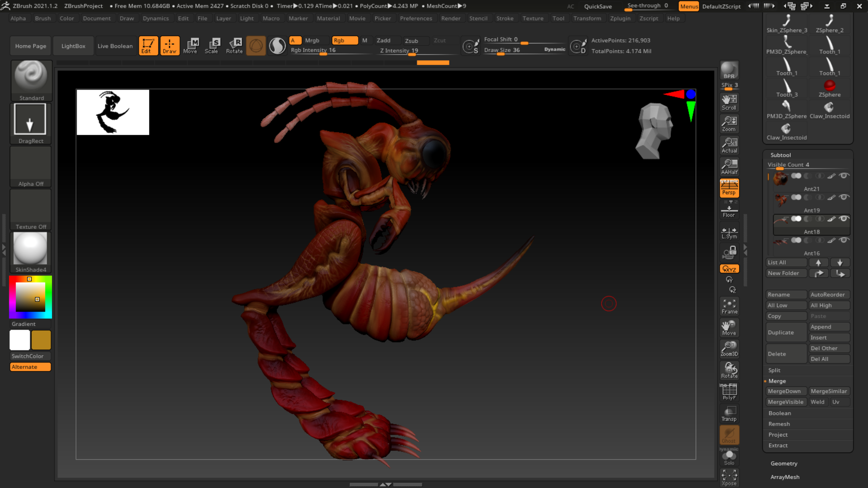
Task: Open the SkinShade4 material picker
Action: click(30, 249)
